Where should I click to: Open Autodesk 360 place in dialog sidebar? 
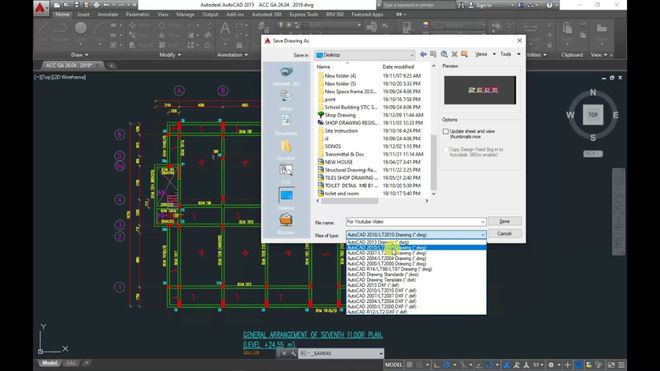point(286,75)
